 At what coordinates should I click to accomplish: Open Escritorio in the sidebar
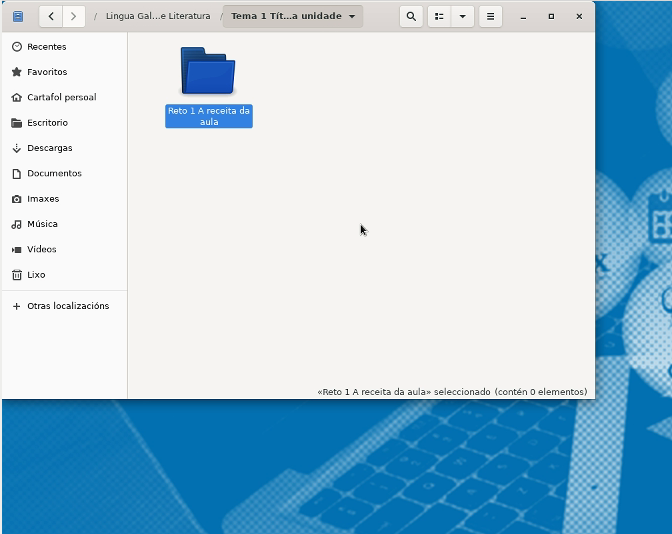point(47,123)
